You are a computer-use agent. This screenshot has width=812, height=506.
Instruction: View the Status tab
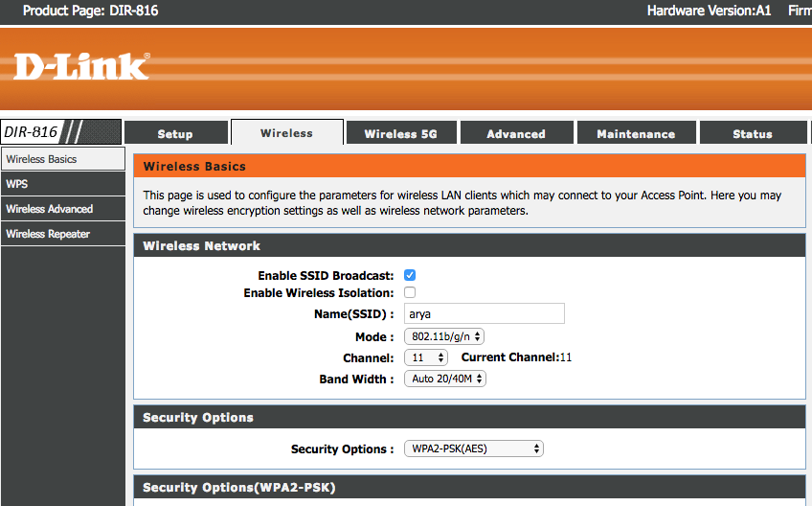click(x=752, y=134)
